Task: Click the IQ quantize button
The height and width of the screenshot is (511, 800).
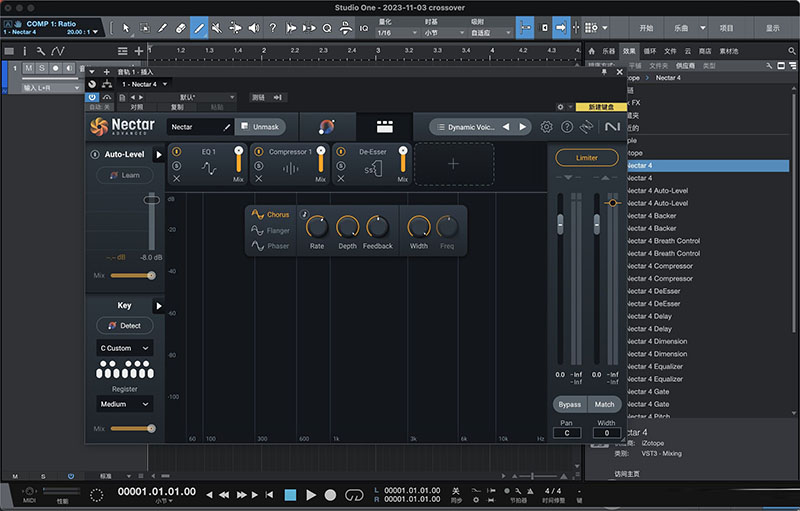Action: click(x=364, y=29)
